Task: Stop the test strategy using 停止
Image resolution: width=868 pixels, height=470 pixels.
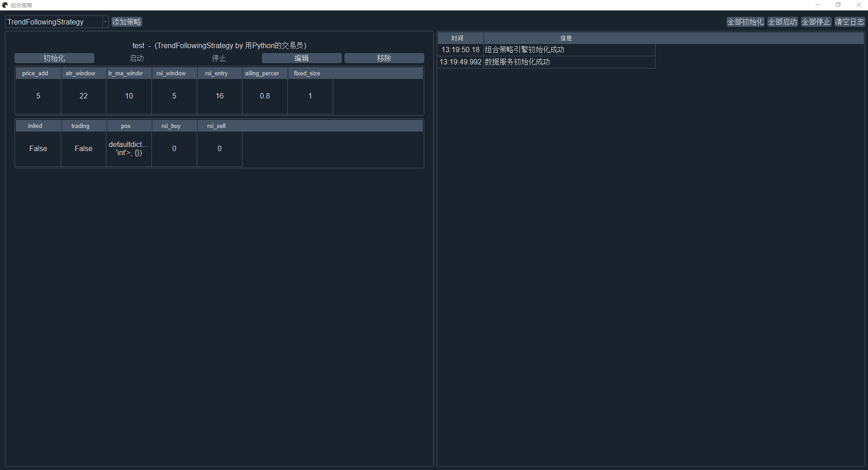Action: tap(219, 58)
